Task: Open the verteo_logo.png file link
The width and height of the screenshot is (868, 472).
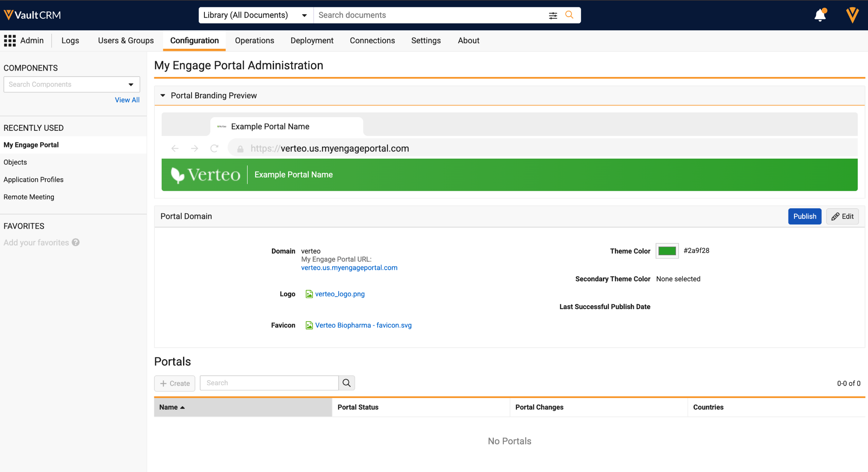Action: (x=340, y=294)
